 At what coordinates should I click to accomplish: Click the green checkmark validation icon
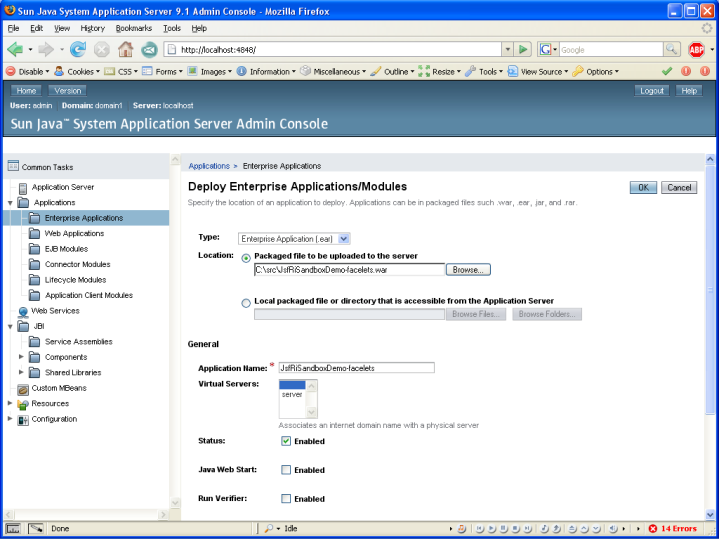coord(667,71)
